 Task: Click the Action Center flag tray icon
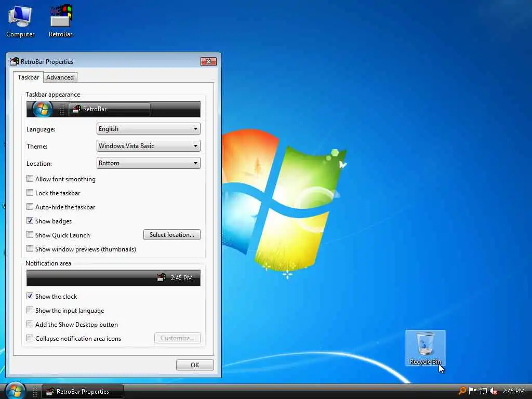[472, 391]
